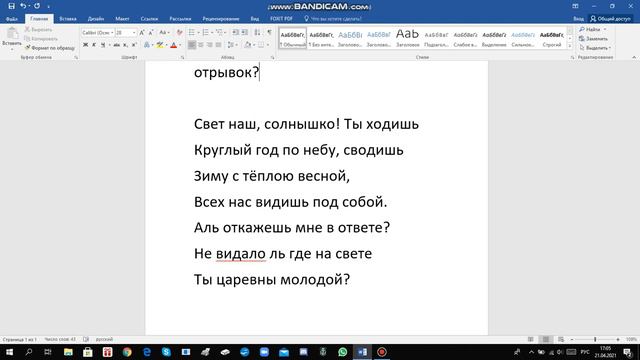Switch to the Рецензирование tab
Image resolution: width=640 pixels, height=360 pixels.
point(221,19)
